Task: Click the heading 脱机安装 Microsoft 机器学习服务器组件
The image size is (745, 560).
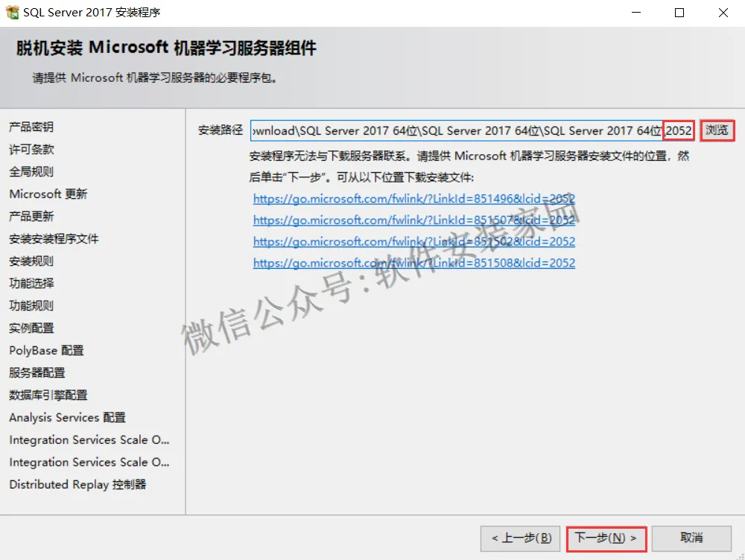Action: (166, 48)
